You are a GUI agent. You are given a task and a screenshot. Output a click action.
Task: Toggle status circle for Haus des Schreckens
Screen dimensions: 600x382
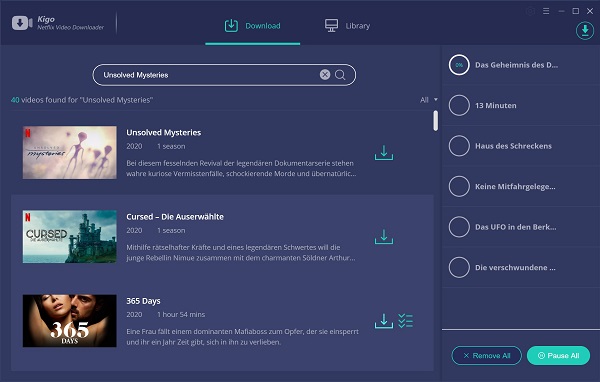point(459,146)
